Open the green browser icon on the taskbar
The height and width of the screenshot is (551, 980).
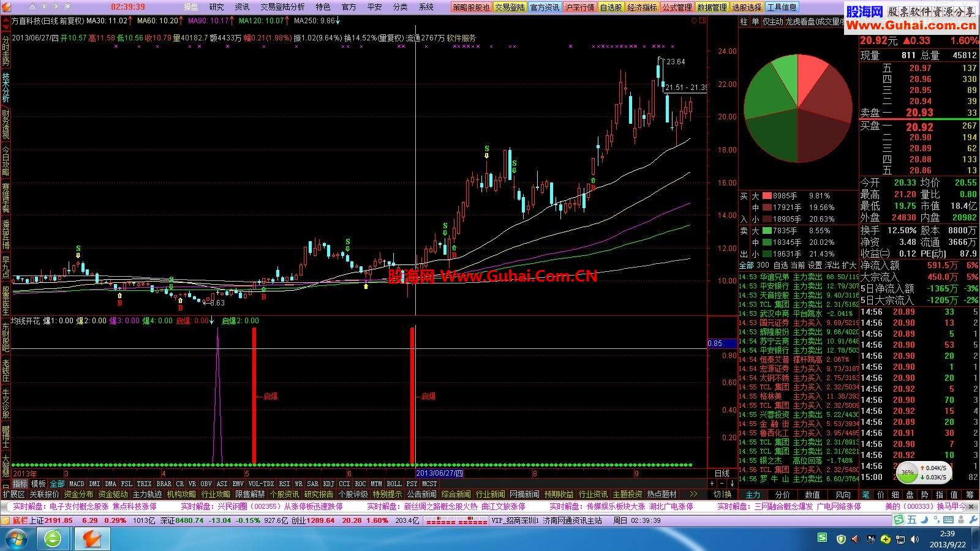[53, 539]
